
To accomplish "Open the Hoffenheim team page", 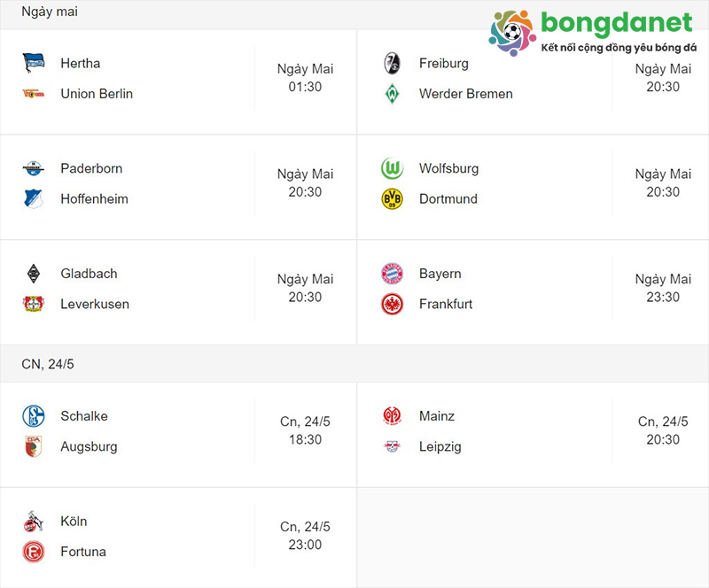I will (x=93, y=198).
